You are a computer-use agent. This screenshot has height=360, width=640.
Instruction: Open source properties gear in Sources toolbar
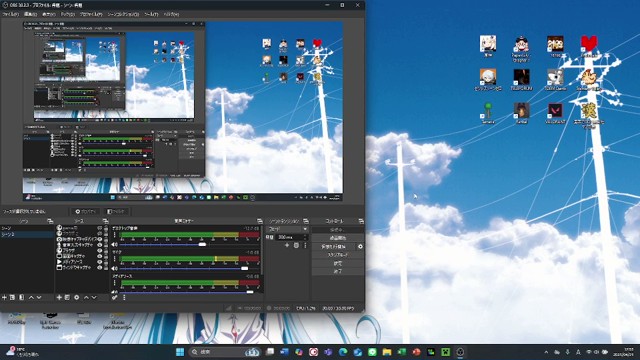76,298
